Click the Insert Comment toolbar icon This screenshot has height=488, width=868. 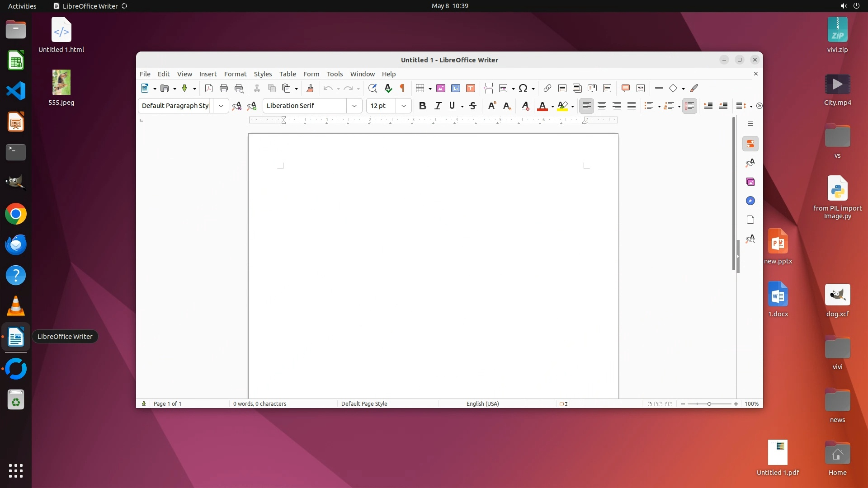point(625,88)
